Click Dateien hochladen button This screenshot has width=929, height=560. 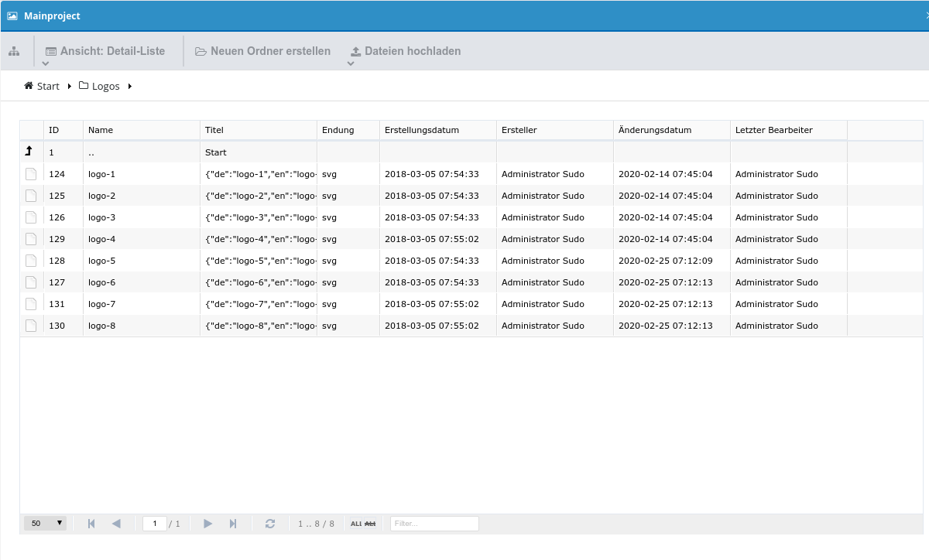pos(405,51)
